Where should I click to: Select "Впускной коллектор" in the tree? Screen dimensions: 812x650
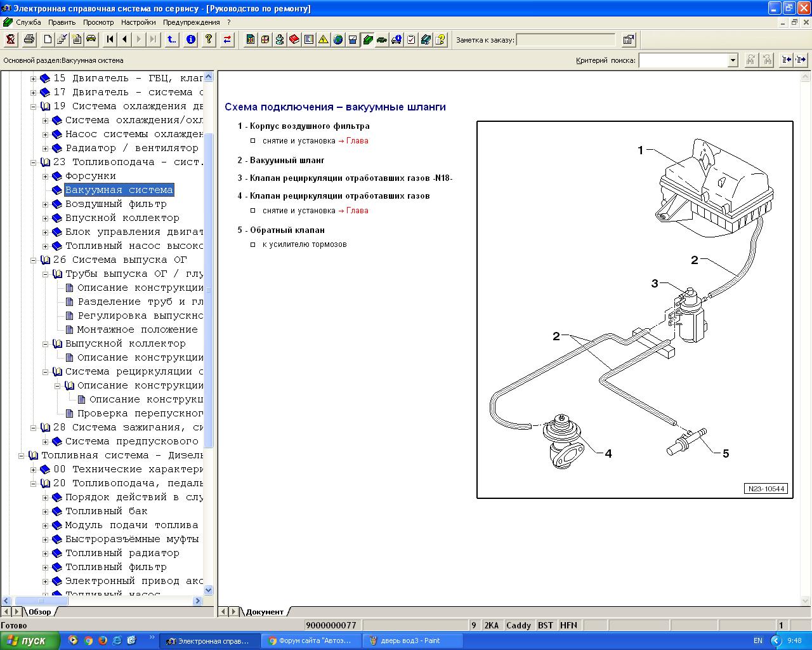pyautogui.click(x=122, y=218)
